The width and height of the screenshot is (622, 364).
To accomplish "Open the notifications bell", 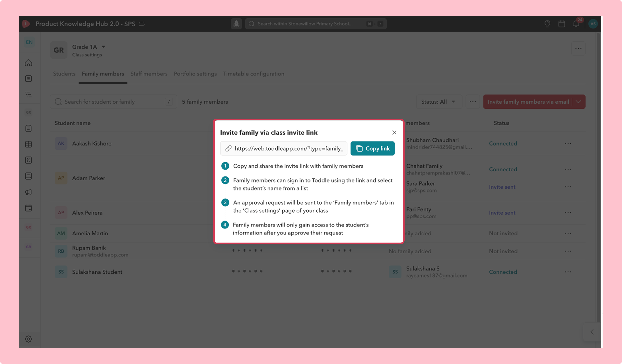I will (576, 24).
